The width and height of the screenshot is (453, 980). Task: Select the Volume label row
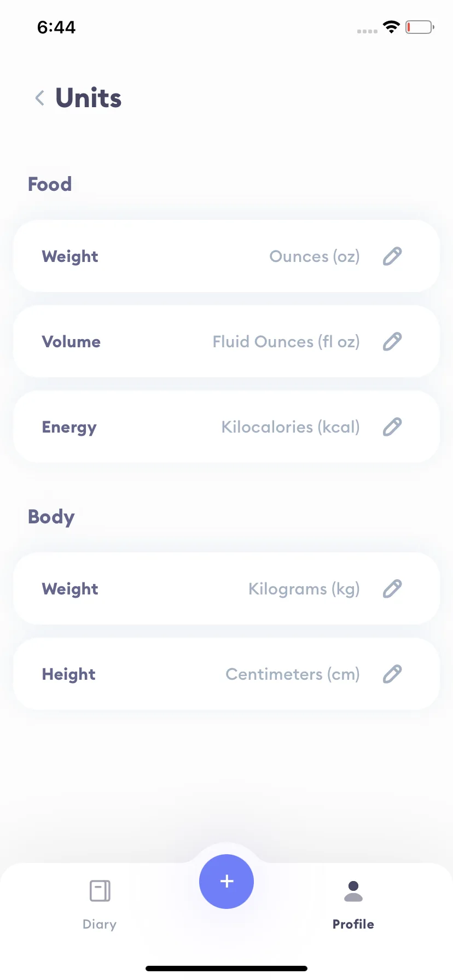click(x=226, y=341)
